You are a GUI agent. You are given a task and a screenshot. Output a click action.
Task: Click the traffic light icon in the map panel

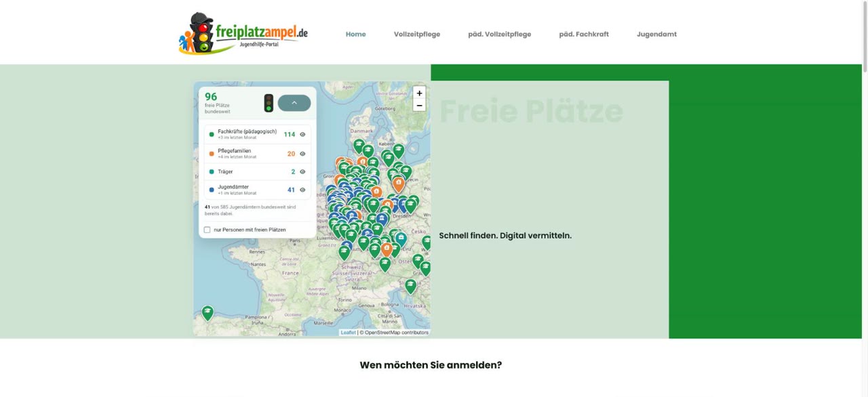coord(269,103)
